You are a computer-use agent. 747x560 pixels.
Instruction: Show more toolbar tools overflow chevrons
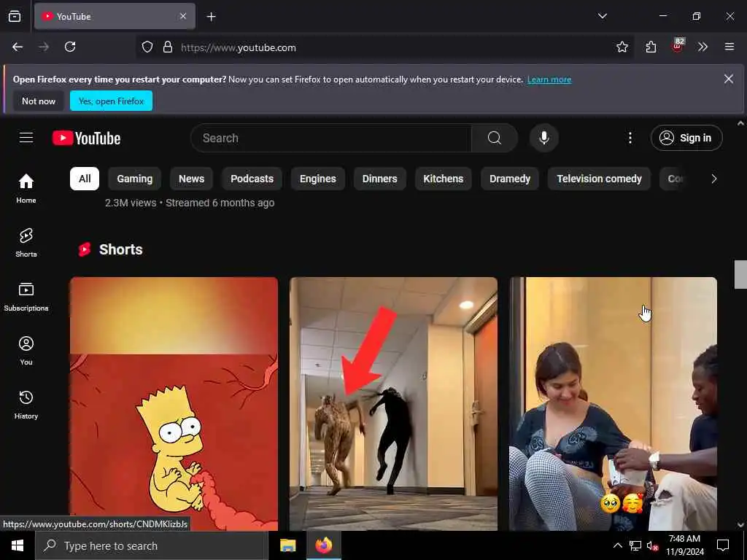pyautogui.click(x=703, y=47)
